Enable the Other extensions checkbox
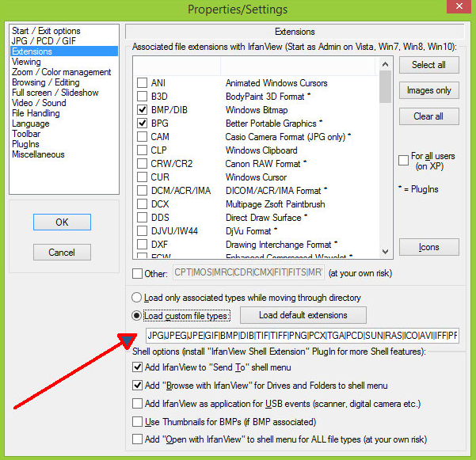Viewport: 476px width, 460px height. 137,273
